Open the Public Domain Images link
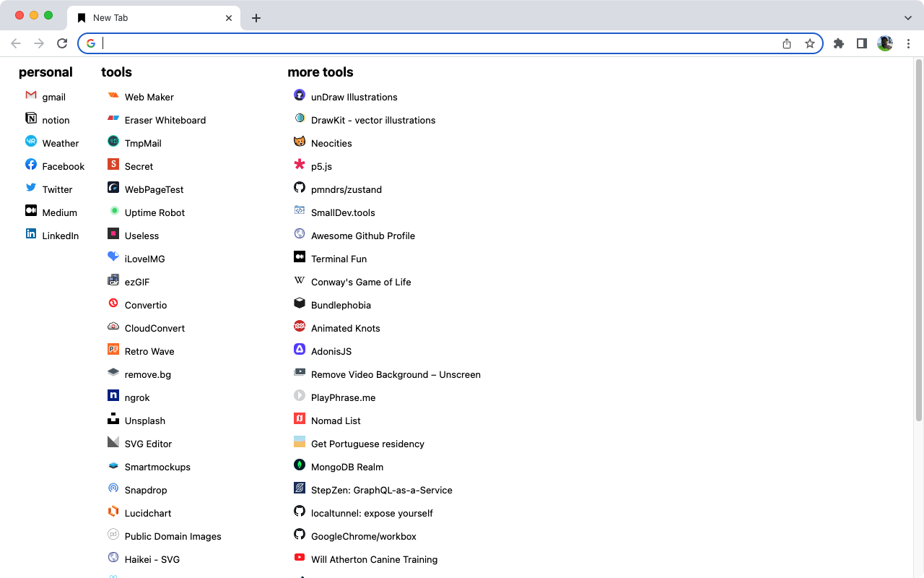924x578 pixels. [x=173, y=536]
